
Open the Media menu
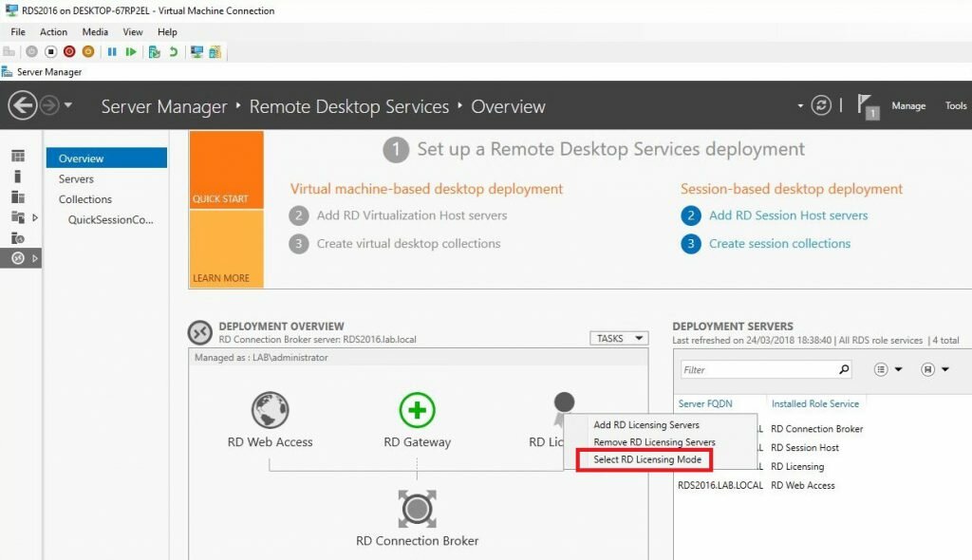tap(95, 31)
